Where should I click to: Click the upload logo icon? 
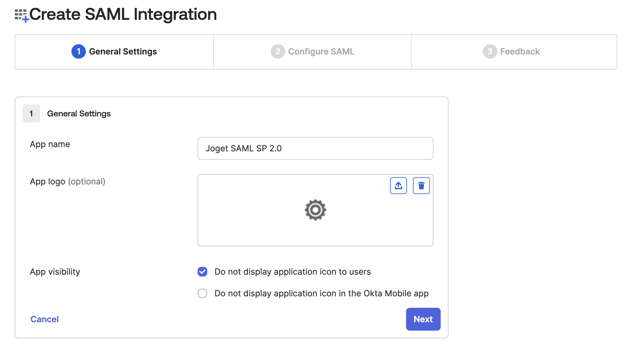pyautogui.click(x=398, y=186)
